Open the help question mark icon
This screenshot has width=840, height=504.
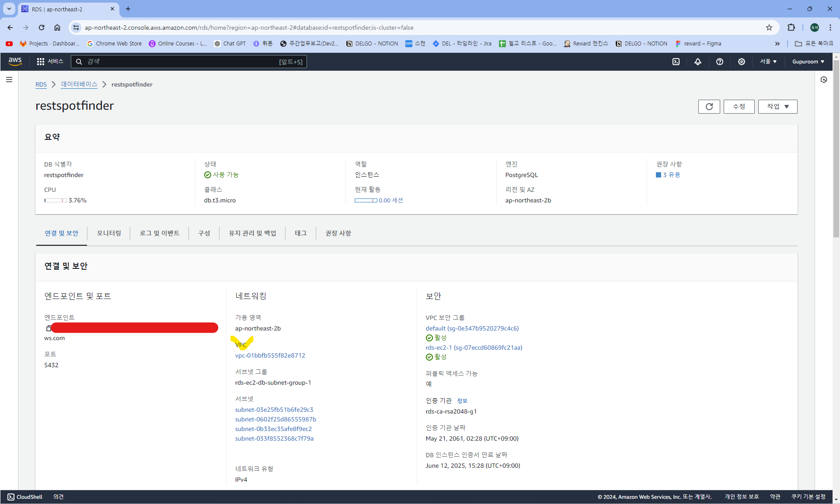(x=720, y=62)
